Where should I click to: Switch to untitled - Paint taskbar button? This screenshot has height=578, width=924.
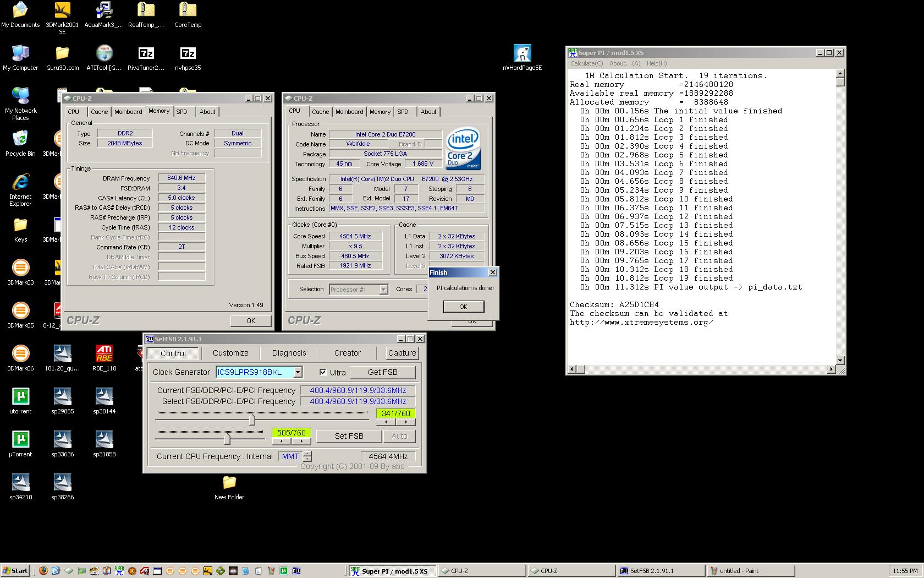coord(751,571)
